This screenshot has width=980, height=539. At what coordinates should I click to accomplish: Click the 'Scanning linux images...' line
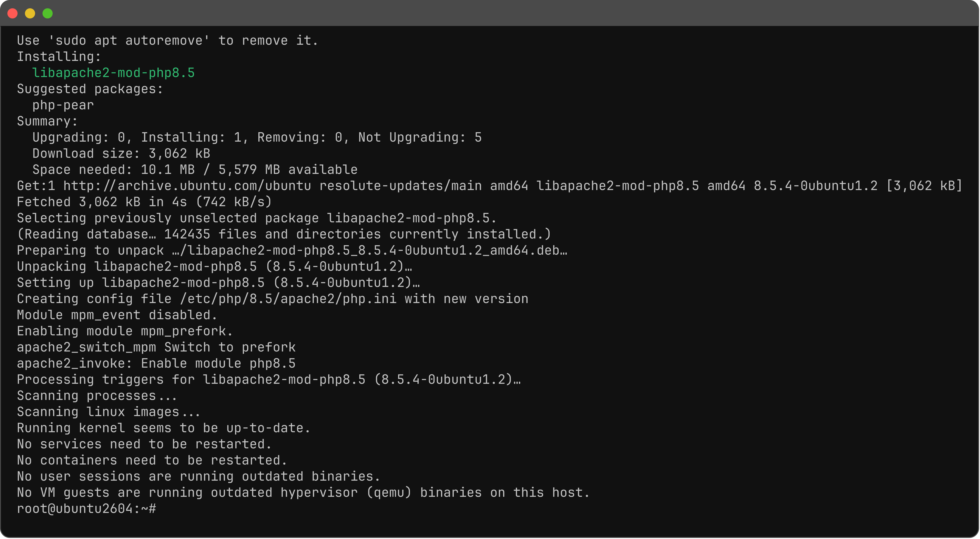point(109,412)
